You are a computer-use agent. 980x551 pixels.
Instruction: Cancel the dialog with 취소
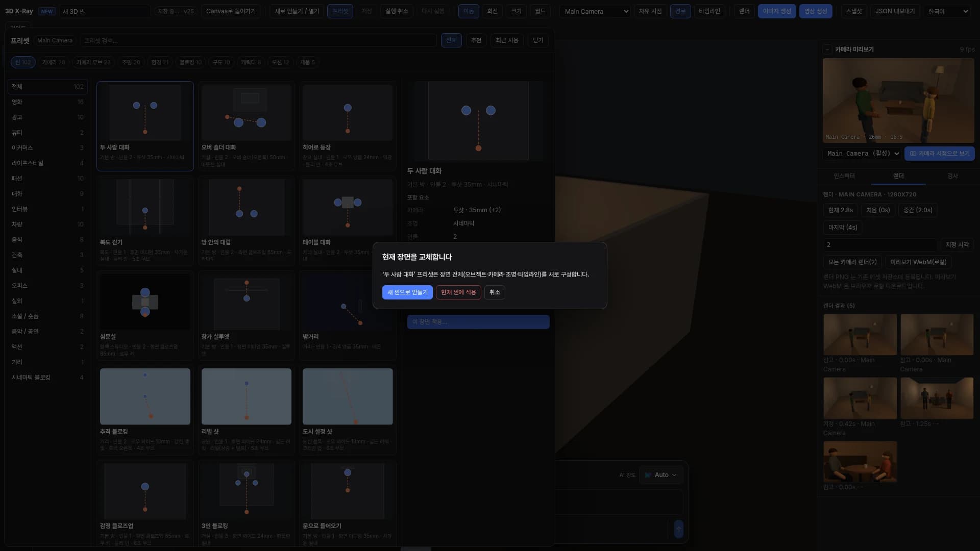point(495,292)
